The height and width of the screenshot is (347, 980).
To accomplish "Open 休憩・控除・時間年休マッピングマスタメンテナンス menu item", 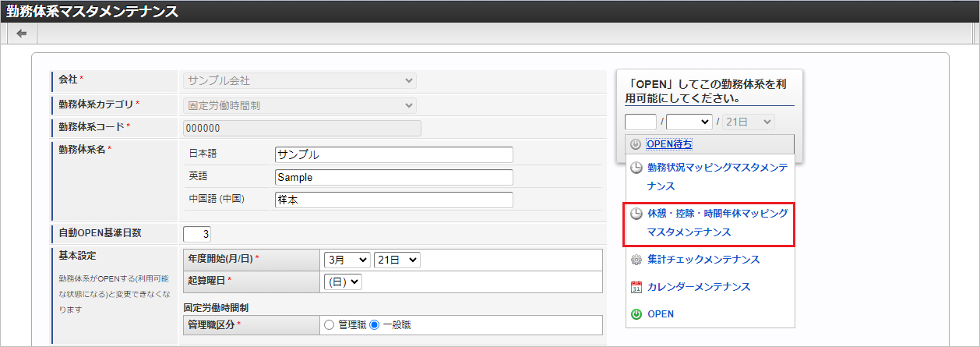I will click(717, 223).
